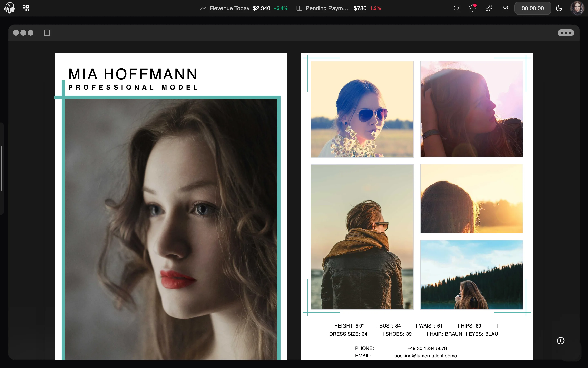Click the +5.4% revenue change
Image resolution: width=588 pixels, height=368 pixels.
tap(280, 8)
